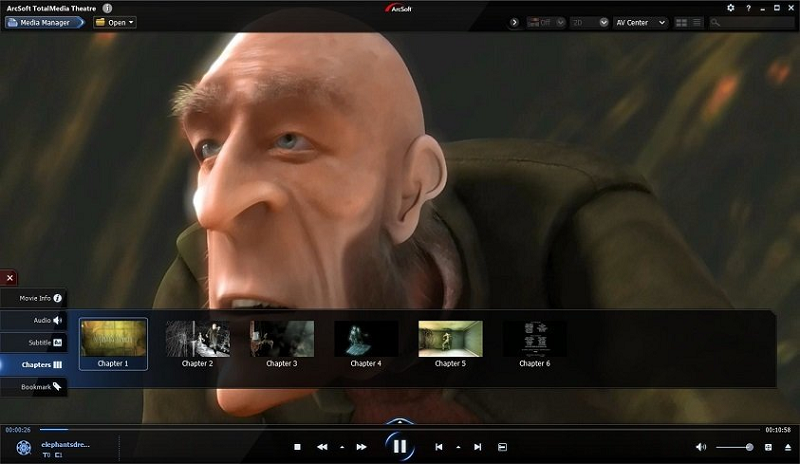The image size is (800, 464).
Task: Click the rewind button
Action: click(322, 447)
